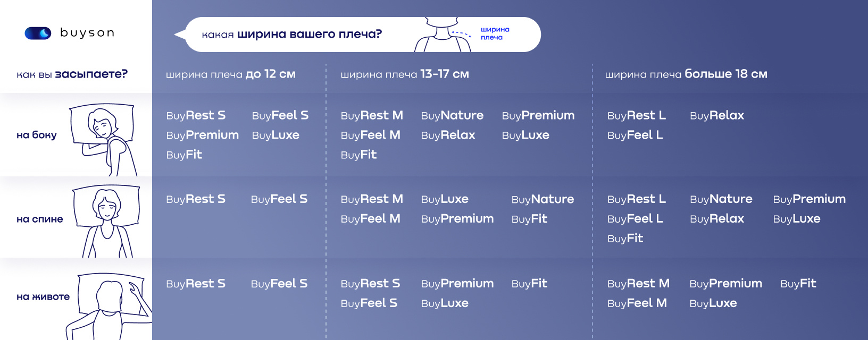Select the 'ширина плеча больше 18 см' header
Viewport: 868px width, 340px height.
(686, 74)
